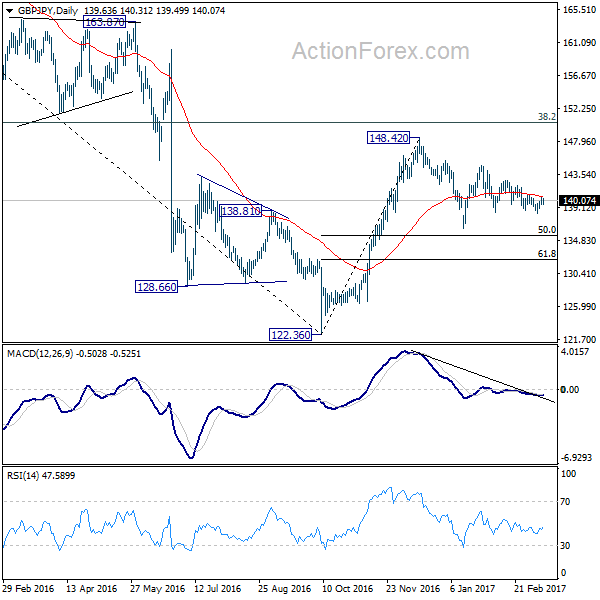The image size is (600, 600).
Task: Click the 38.2 Fibonacci level label
Action: [x=547, y=117]
